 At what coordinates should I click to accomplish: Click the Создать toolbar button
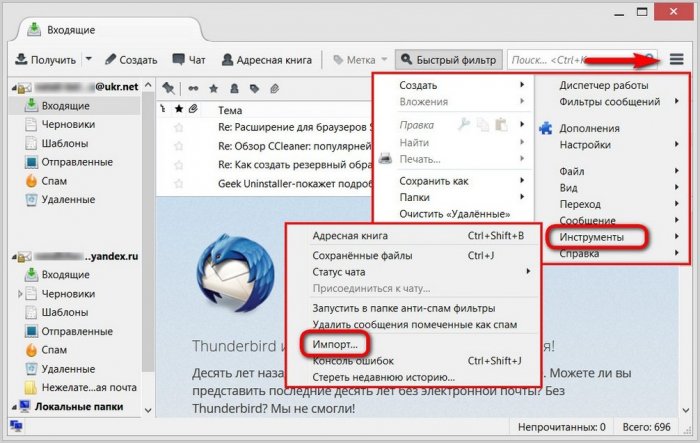(131, 59)
